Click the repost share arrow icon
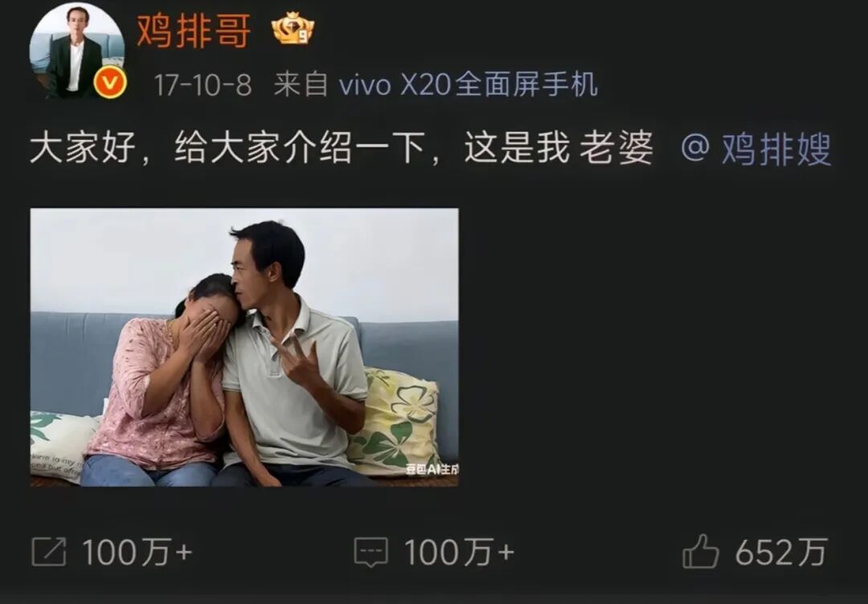 point(49,552)
